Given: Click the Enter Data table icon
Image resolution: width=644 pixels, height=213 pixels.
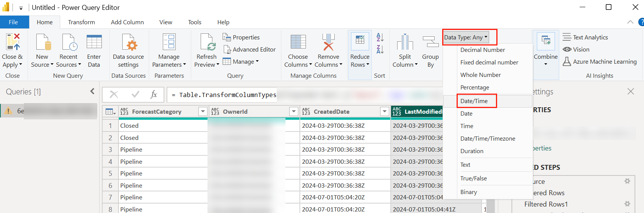Looking at the screenshot, I should coord(94,42).
